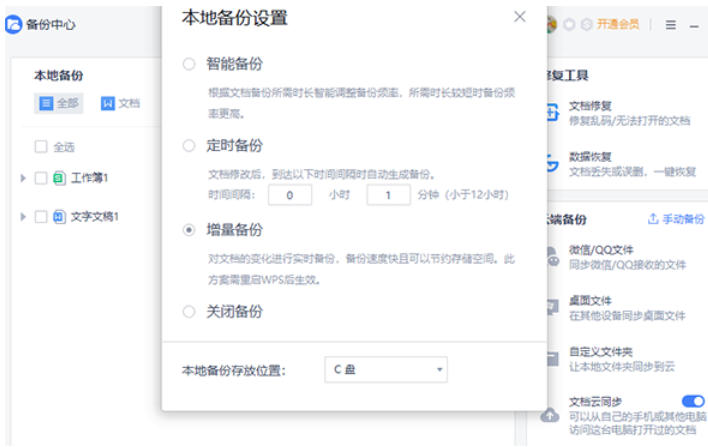
Task: Click the 文字文稿1 file name
Action: (95, 217)
